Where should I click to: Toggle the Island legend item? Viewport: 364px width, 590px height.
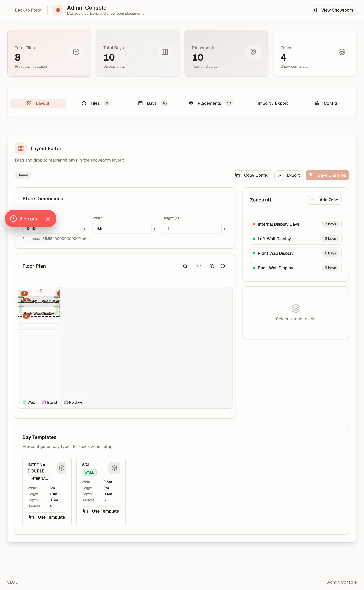[49, 402]
